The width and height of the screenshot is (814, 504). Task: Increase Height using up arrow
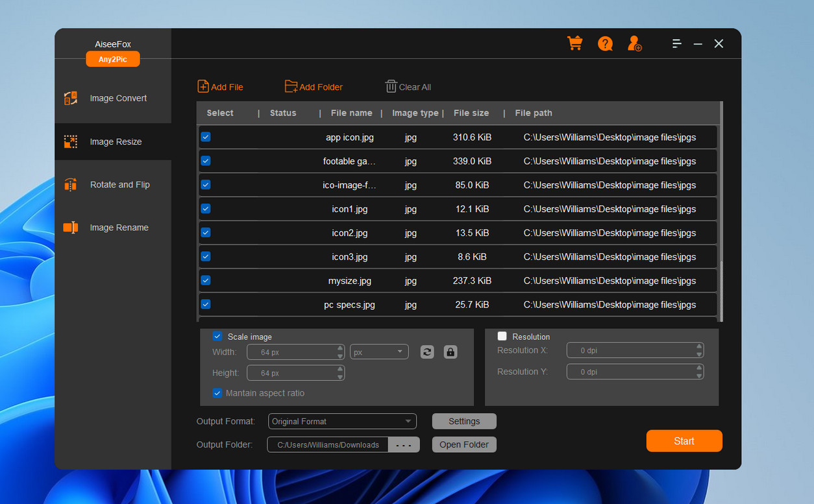[x=340, y=369]
